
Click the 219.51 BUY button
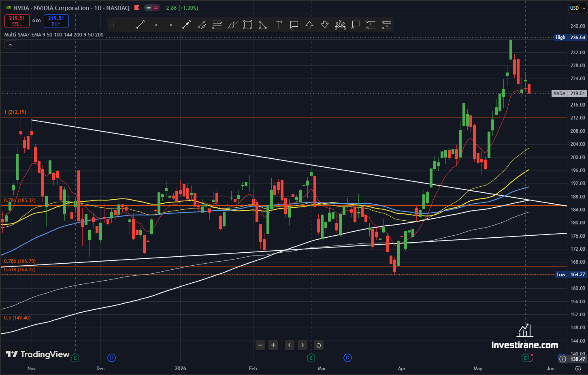pos(56,21)
